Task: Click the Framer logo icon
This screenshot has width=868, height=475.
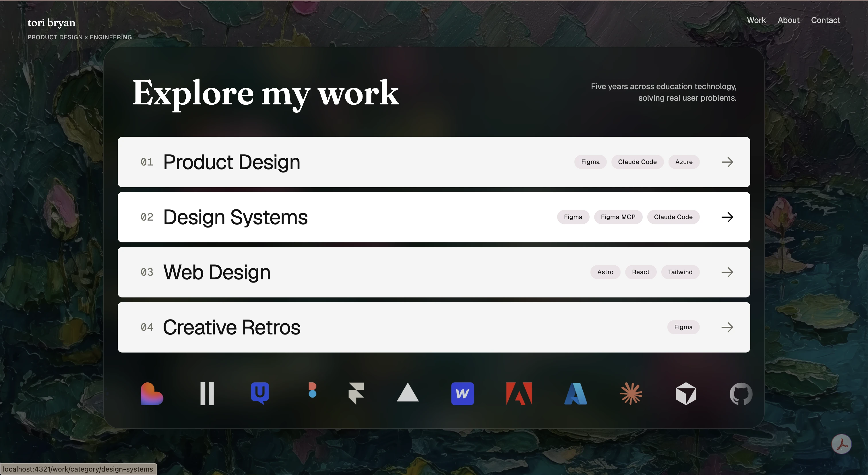Action: 356,394
